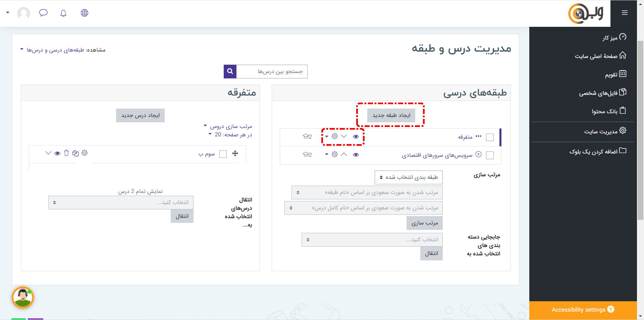Image resolution: width=644 pixels, height=320 pixels.
Task: Click the ایجاد طبقه جدید button
Action: (x=391, y=115)
